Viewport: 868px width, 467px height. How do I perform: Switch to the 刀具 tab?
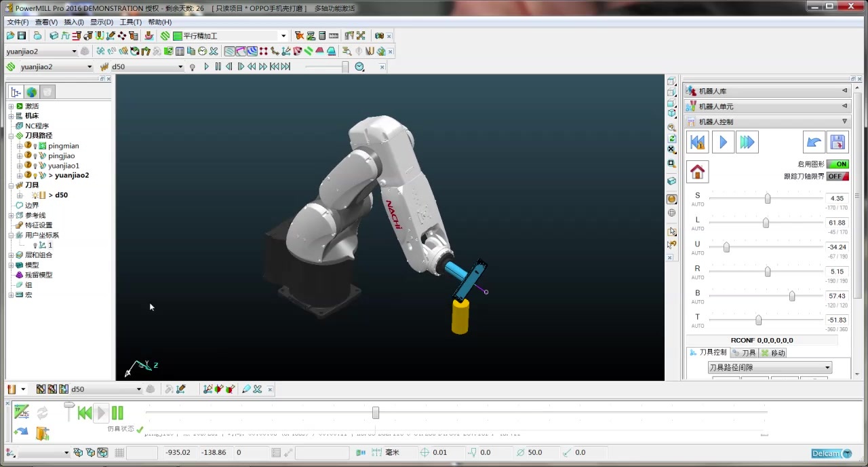744,353
